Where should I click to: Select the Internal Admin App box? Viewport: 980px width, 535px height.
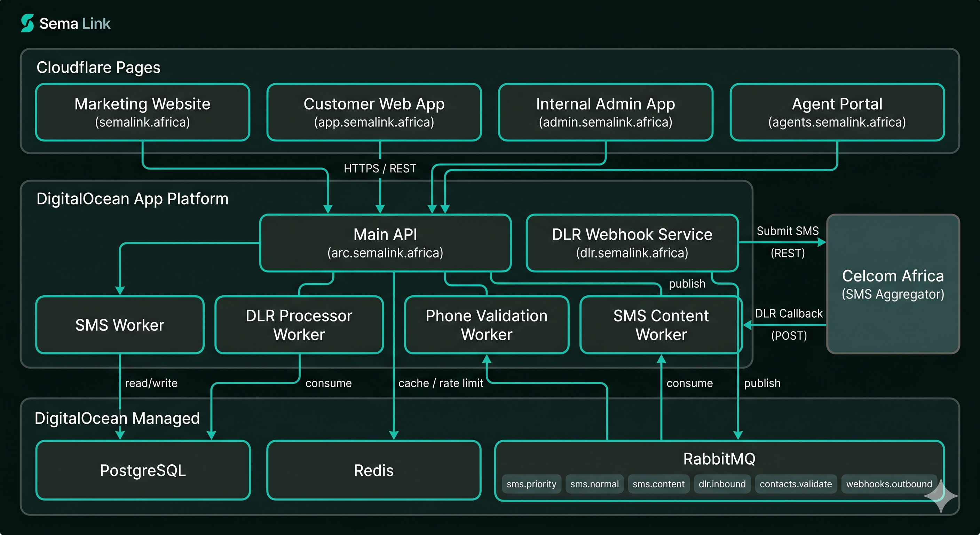605,113
